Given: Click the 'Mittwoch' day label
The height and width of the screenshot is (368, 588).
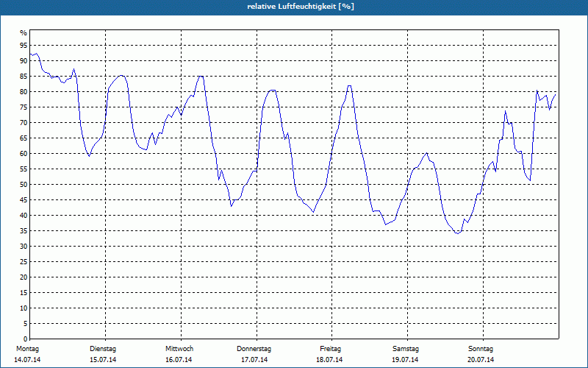Looking at the screenshot, I should (x=179, y=349).
